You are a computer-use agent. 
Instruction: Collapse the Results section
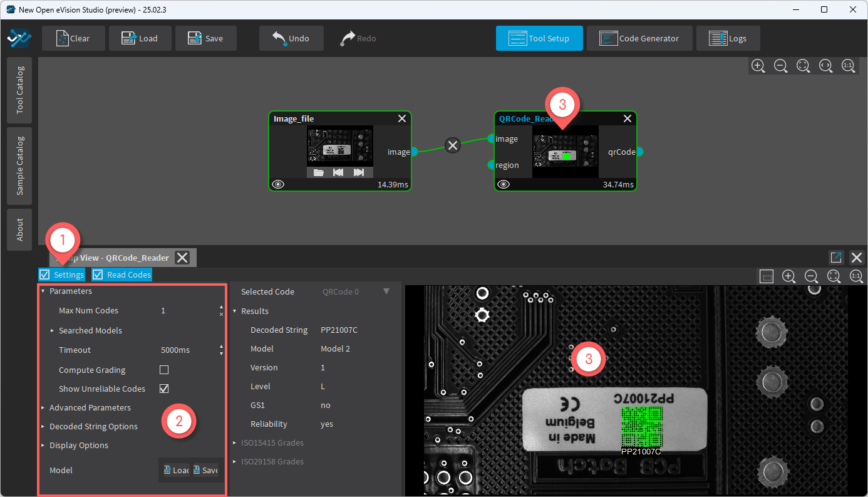click(x=235, y=311)
